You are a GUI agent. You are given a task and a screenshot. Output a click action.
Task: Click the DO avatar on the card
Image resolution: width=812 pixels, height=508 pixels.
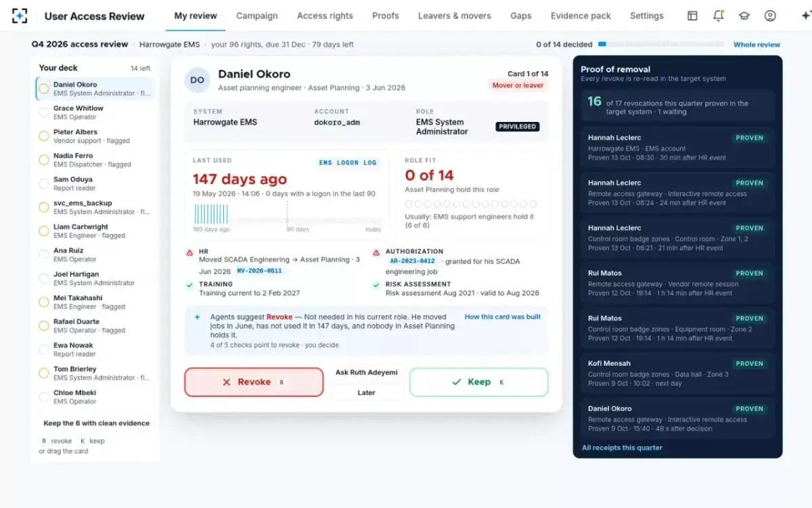click(197, 80)
